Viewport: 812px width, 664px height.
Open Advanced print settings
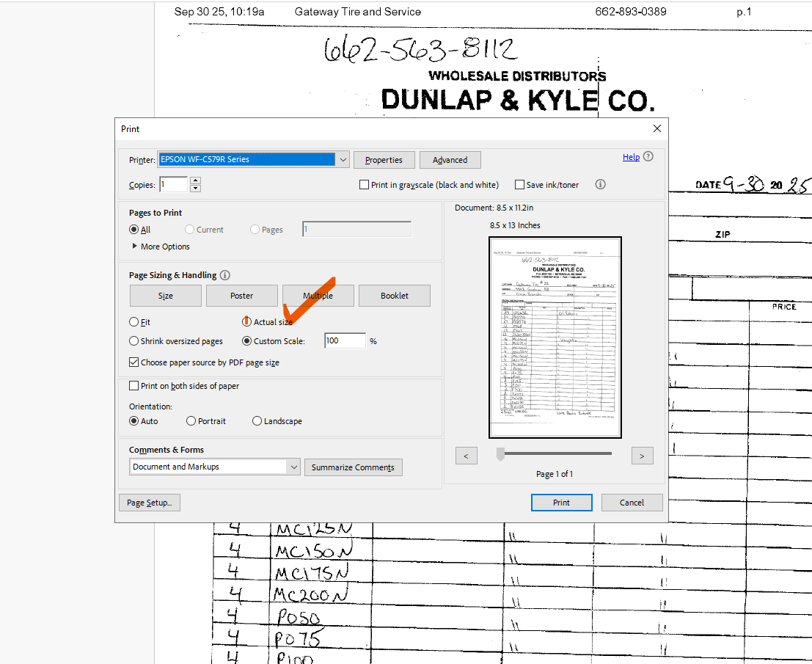450,160
